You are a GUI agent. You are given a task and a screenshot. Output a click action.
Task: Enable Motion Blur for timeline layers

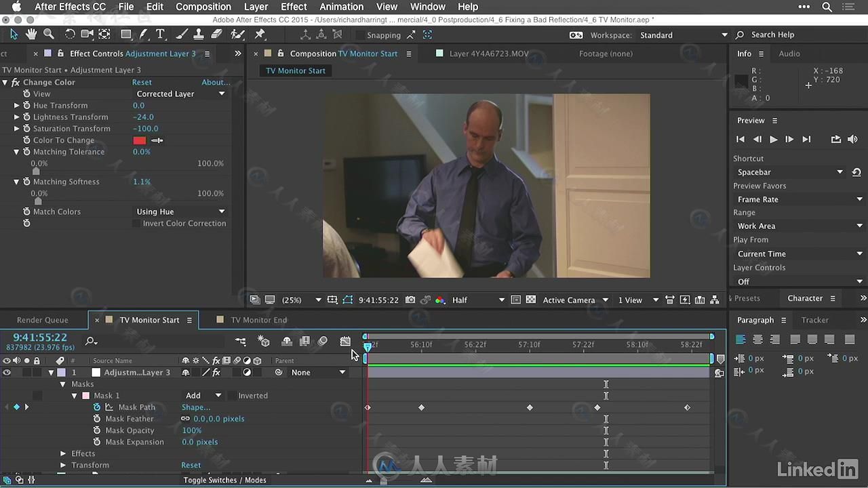pos(323,341)
